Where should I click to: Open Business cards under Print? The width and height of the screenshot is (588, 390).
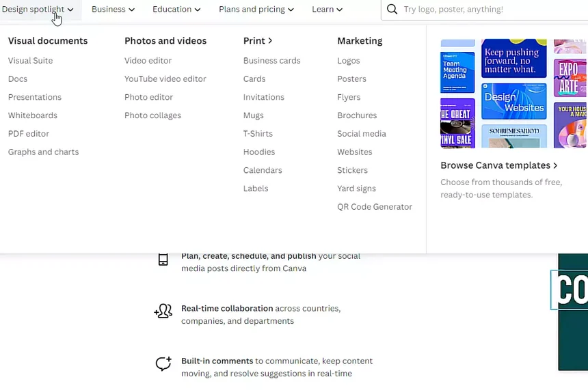272,60
